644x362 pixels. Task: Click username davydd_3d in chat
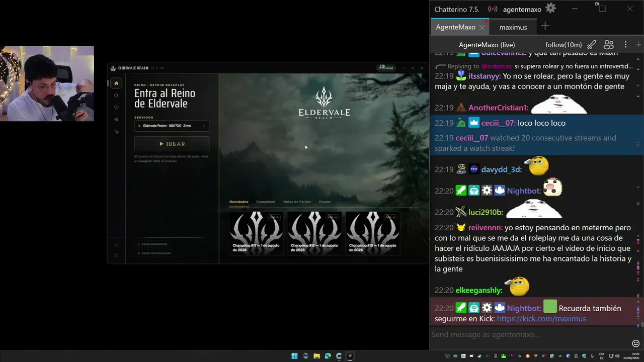501,169
